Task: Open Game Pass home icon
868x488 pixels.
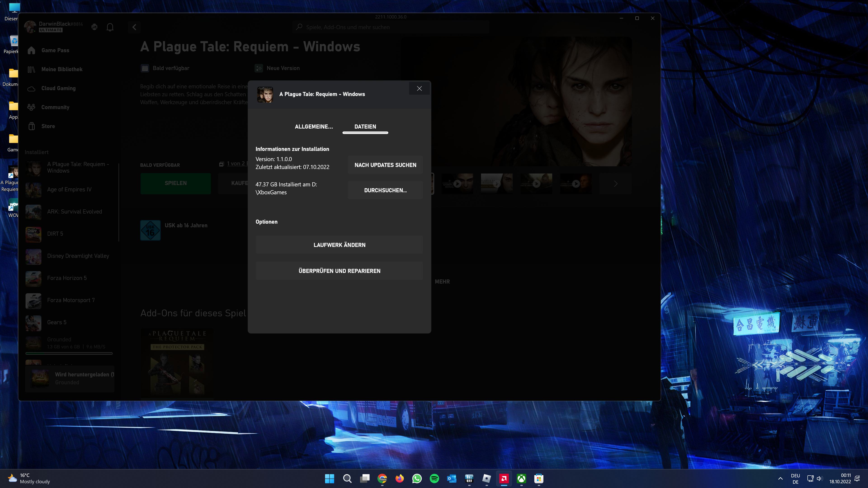Action: click(x=31, y=51)
